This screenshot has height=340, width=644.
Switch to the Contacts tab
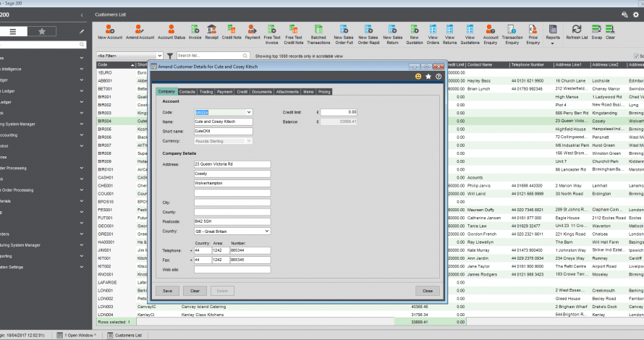(x=187, y=92)
